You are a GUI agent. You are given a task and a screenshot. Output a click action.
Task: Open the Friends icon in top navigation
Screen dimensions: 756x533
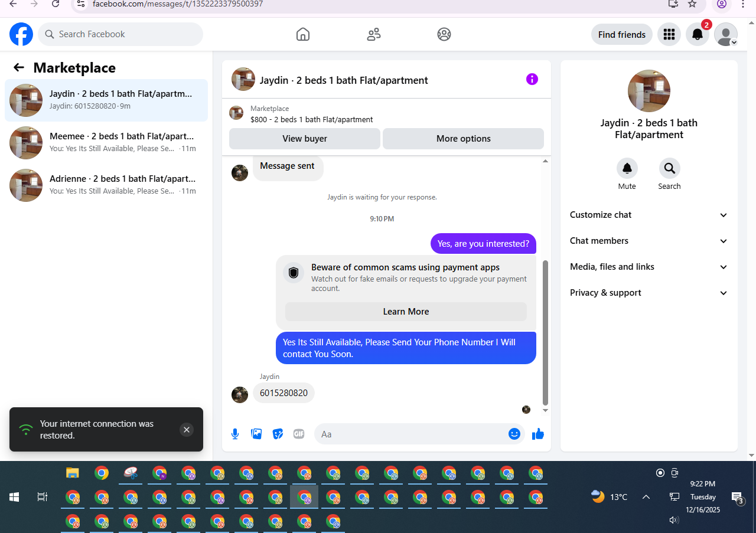[x=374, y=34]
